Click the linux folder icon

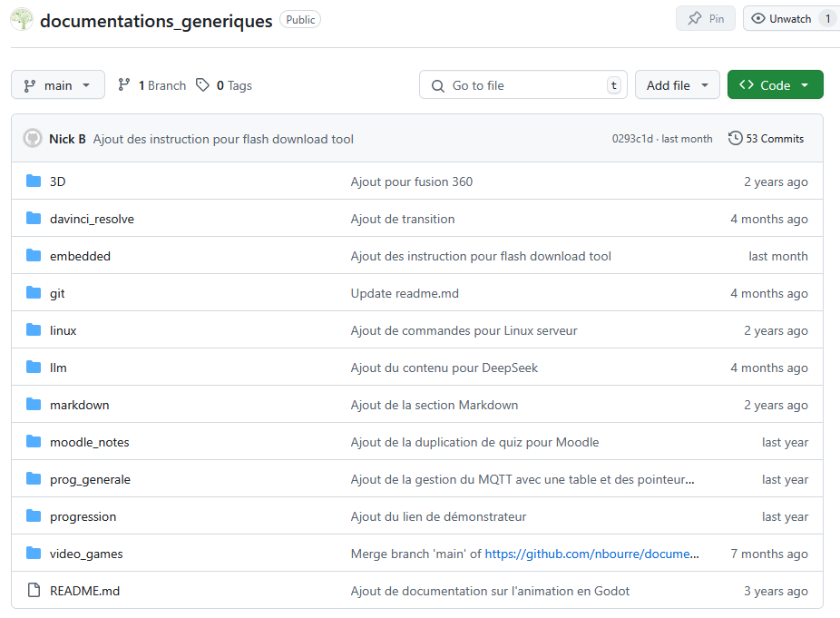point(34,330)
